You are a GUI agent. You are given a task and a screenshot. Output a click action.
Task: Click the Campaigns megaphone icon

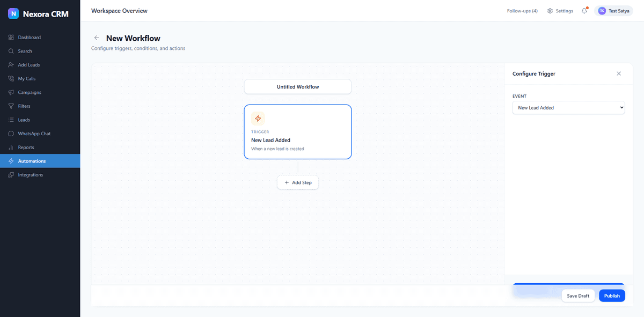[11, 92]
